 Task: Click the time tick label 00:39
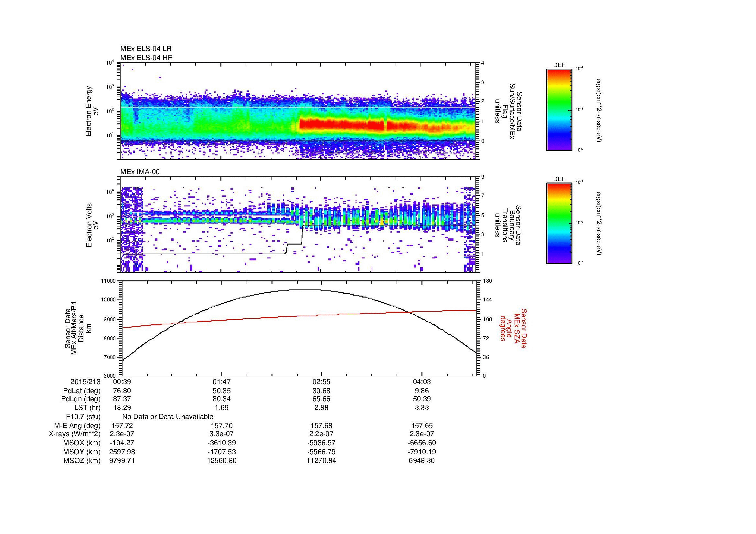click(122, 382)
